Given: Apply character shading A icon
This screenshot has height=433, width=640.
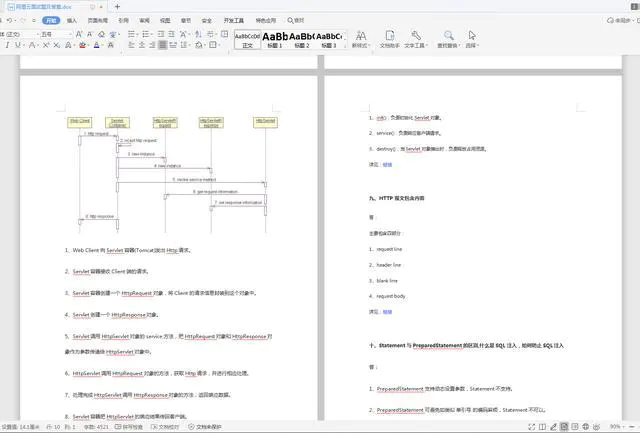Looking at the screenshot, I should tap(111, 45).
